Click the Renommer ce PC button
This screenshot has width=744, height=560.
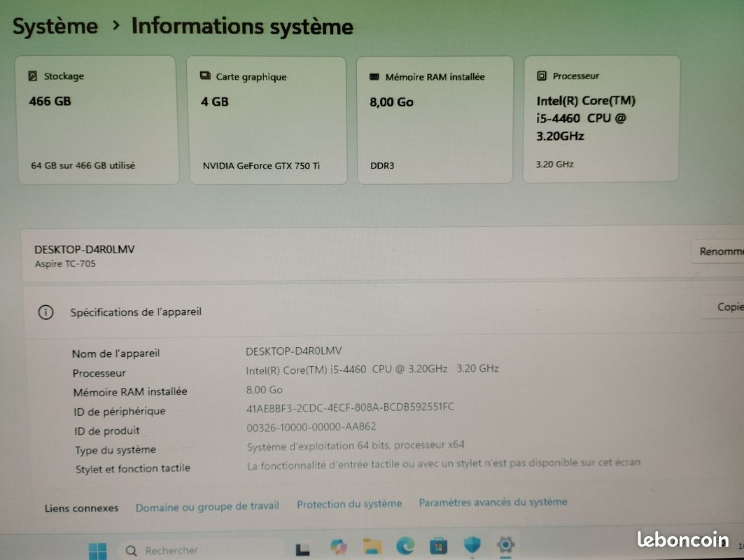click(x=718, y=251)
